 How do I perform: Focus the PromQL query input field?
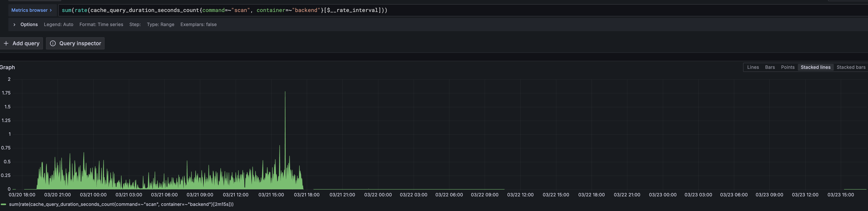[x=463, y=10]
